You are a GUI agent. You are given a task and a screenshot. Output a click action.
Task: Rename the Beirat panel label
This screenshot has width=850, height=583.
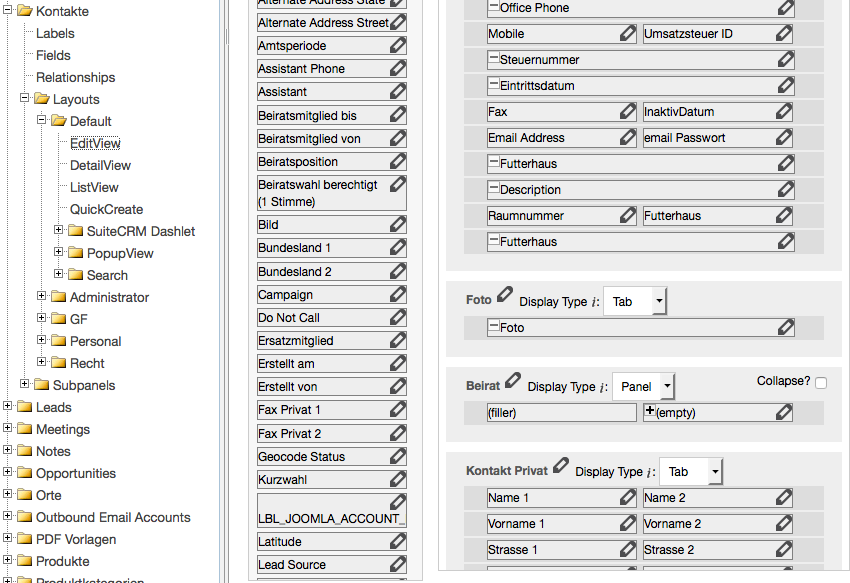coord(512,380)
